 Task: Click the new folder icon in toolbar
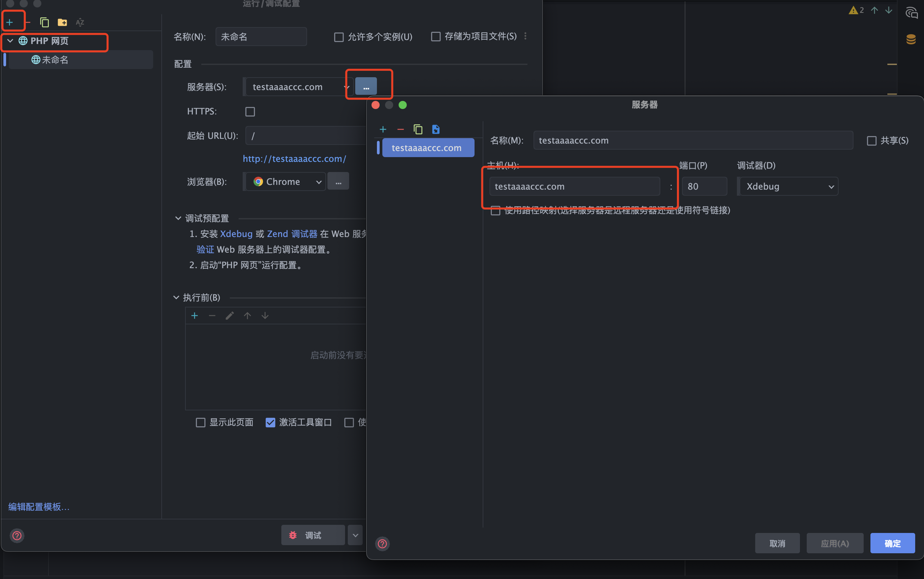coord(62,22)
